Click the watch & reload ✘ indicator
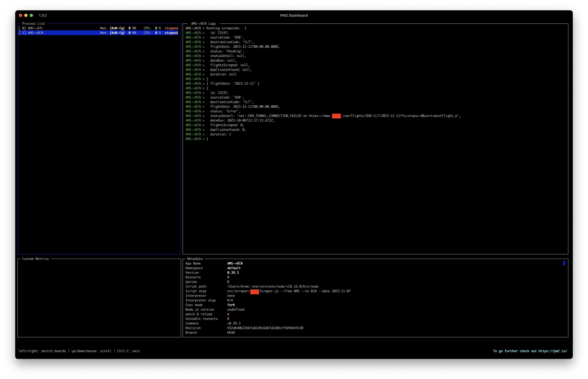 (228, 314)
